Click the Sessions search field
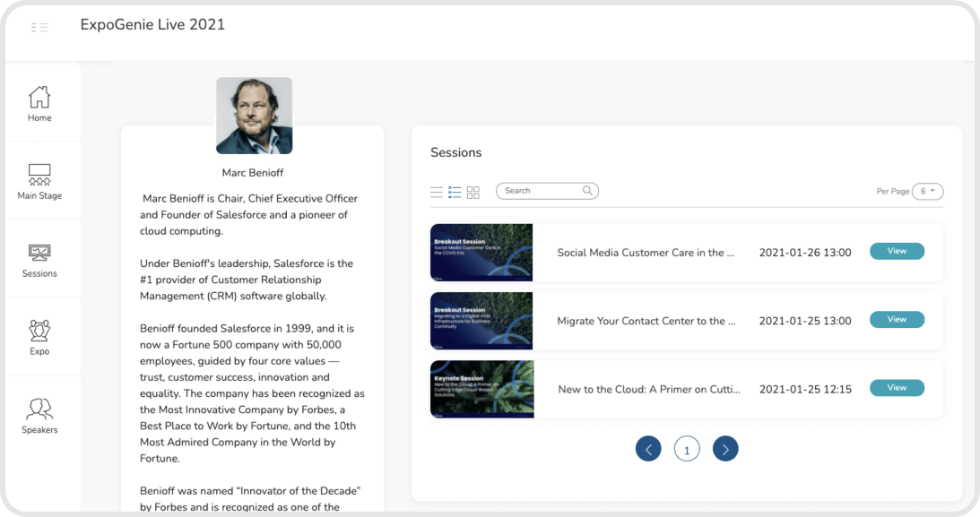This screenshot has height=517, width=980. (x=547, y=191)
